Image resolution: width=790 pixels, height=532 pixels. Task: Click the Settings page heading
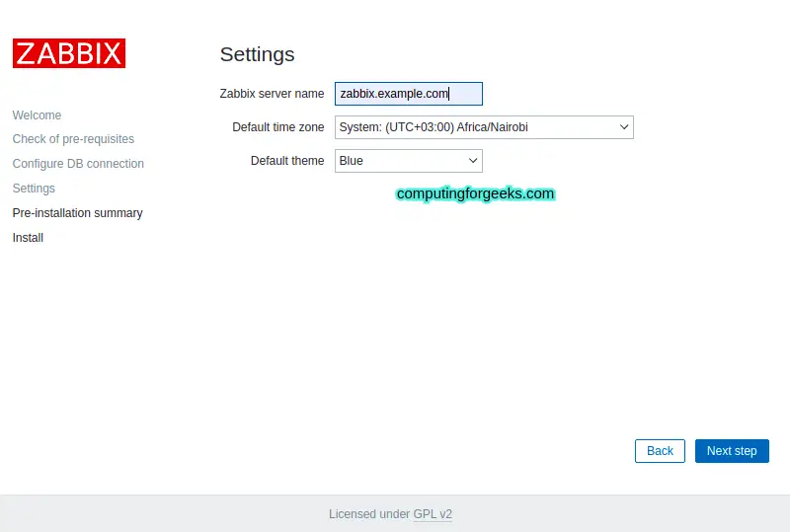pos(258,54)
